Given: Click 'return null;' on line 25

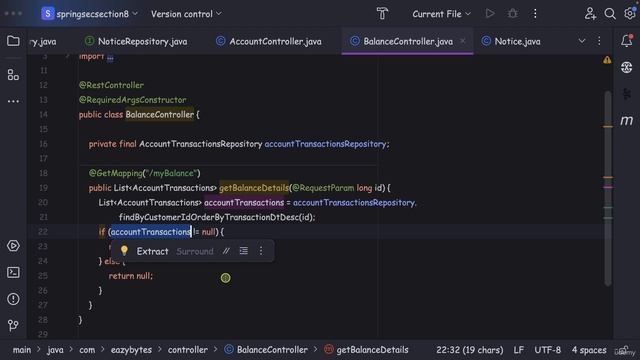Looking at the screenshot, I should pyautogui.click(x=131, y=276).
